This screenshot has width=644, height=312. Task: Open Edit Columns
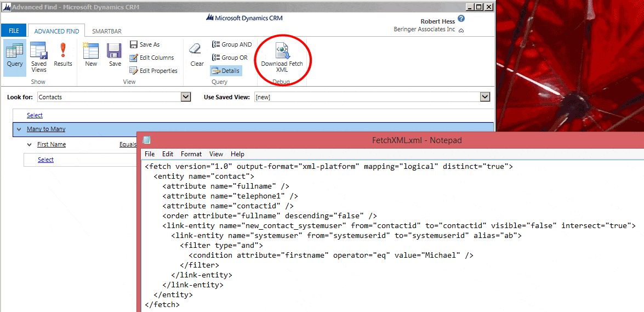(x=152, y=58)
